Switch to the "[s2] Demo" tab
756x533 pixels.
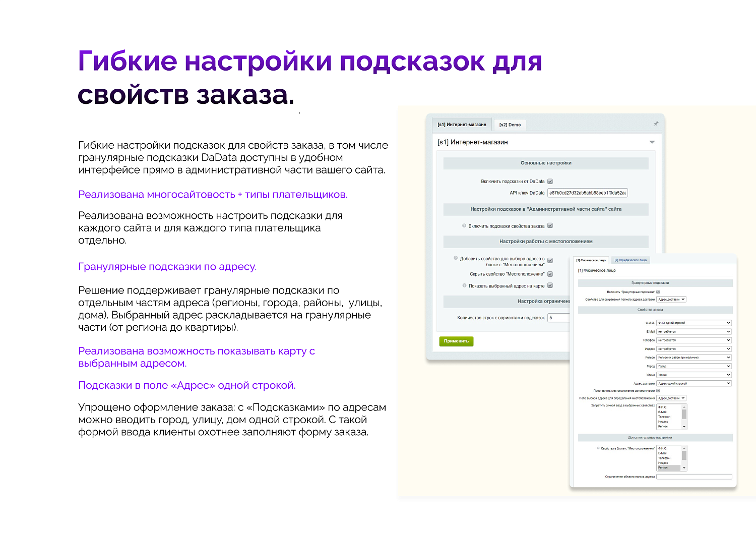pos(509,125)
